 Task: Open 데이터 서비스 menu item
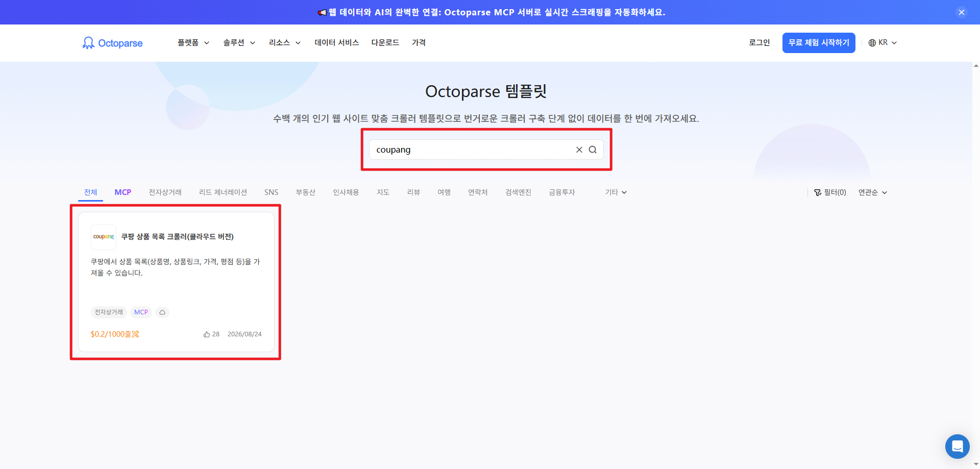[x=337, y=43]
